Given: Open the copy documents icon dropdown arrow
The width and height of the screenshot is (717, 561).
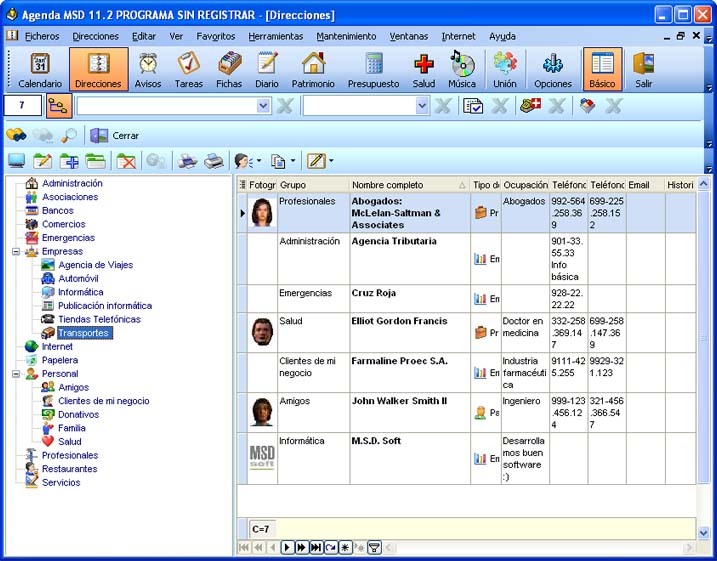Looking at the screenshot, I should point(293,161).
